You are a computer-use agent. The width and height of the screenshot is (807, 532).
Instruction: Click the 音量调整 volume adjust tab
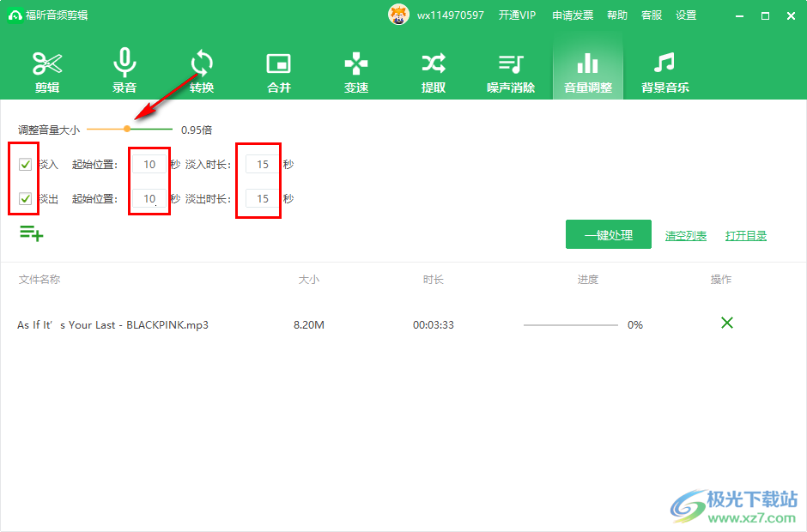[x=588, y=71]
